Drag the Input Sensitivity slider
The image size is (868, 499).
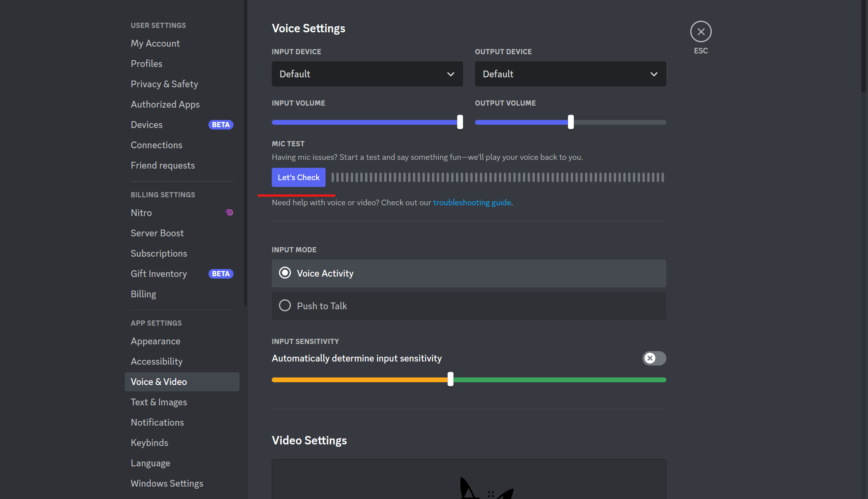(x=451, y=380)
